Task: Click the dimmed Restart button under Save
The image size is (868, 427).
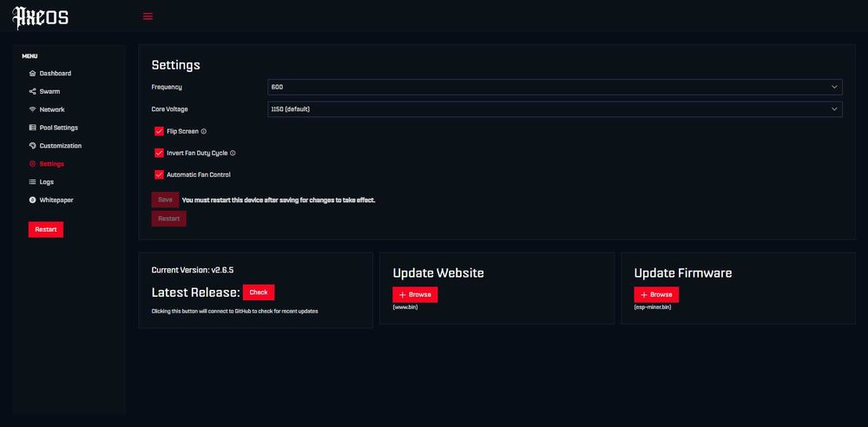Action: pyautogui.click(x=169, y=219)
